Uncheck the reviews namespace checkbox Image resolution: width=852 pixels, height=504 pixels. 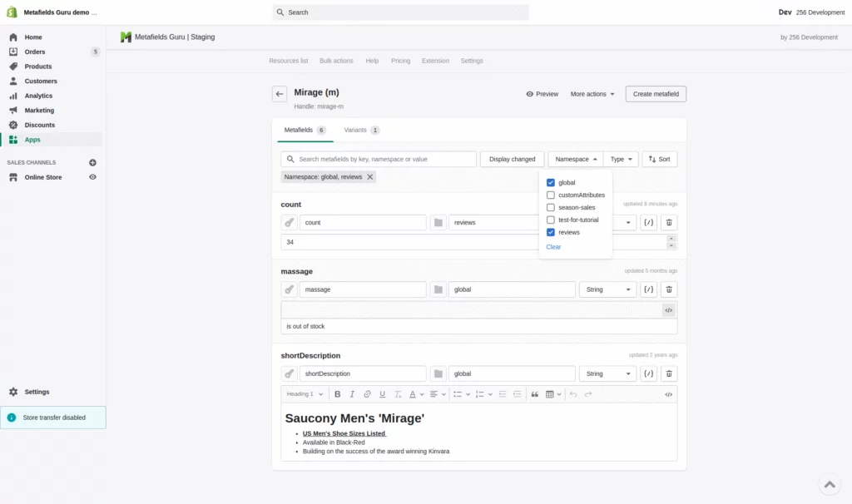(x=551, y=232)
